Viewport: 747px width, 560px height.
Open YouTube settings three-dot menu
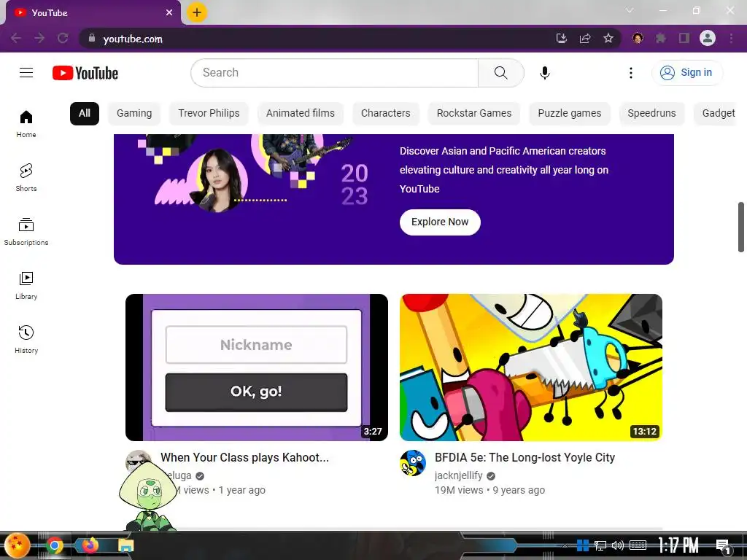point(631,73)
